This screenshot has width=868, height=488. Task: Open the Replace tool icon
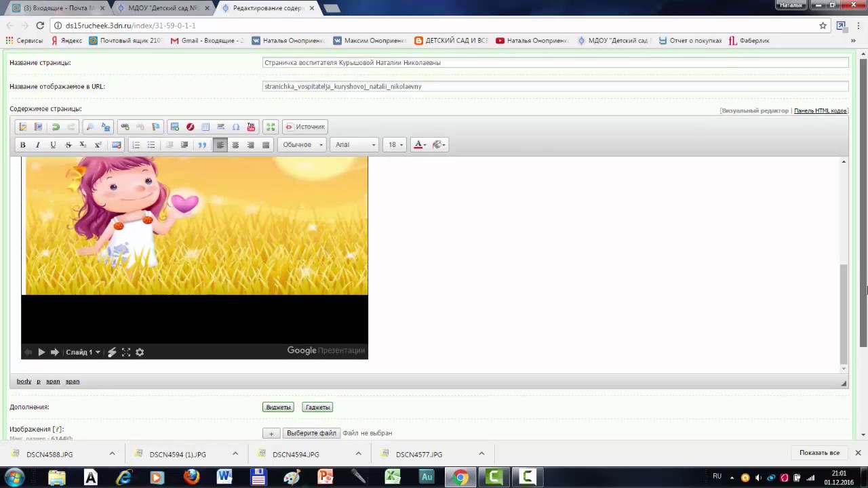pos(106,127)
